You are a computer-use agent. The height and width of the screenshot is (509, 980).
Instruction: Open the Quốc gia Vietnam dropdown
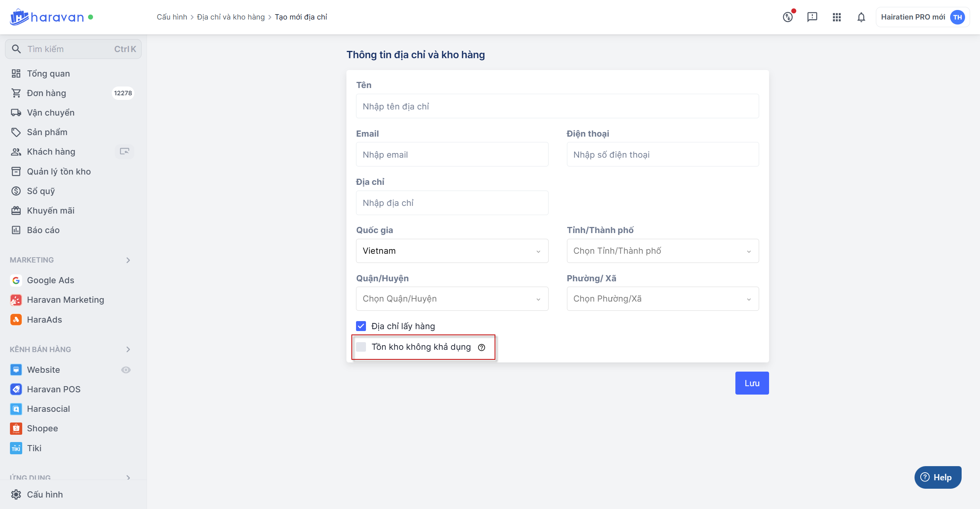(x=452, y=251)
